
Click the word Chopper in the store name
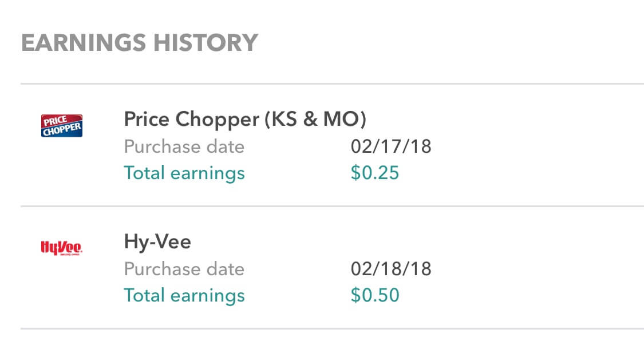pyautogui.click(x=218, y=120)
